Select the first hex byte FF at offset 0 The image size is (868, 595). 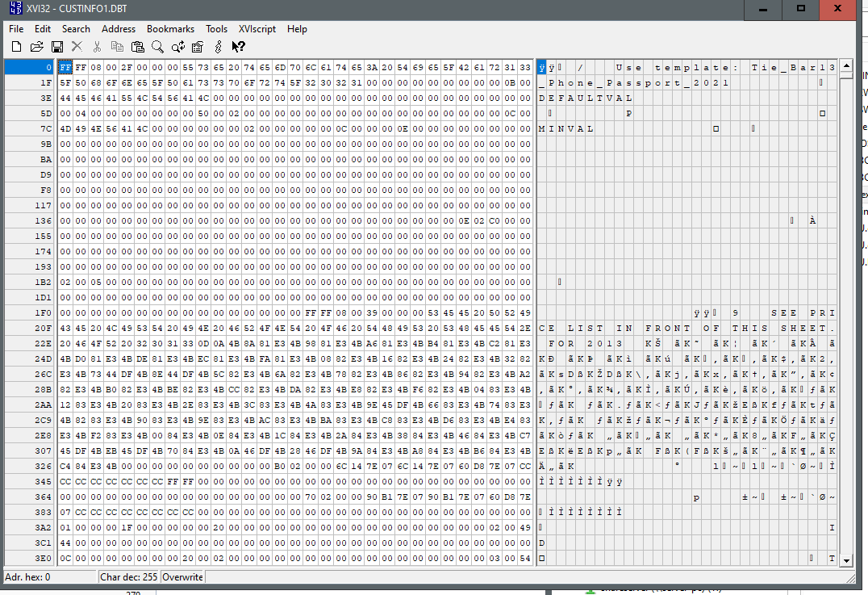point(65,67)
